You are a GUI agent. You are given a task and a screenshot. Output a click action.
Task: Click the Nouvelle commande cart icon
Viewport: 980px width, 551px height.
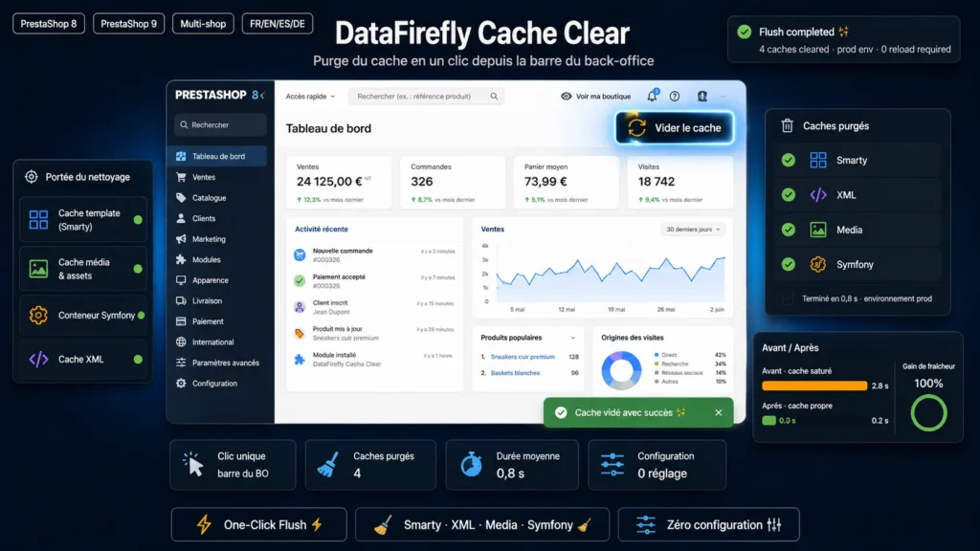[x=300, y=254]
